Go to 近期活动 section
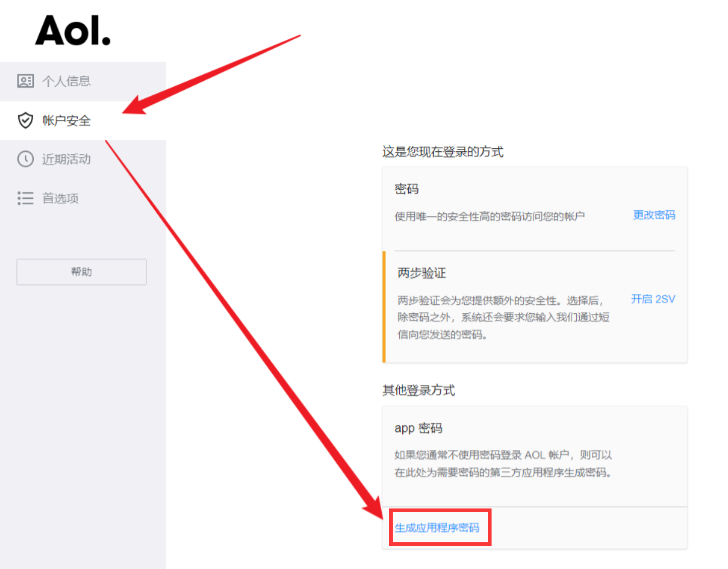 pos(83,159)
